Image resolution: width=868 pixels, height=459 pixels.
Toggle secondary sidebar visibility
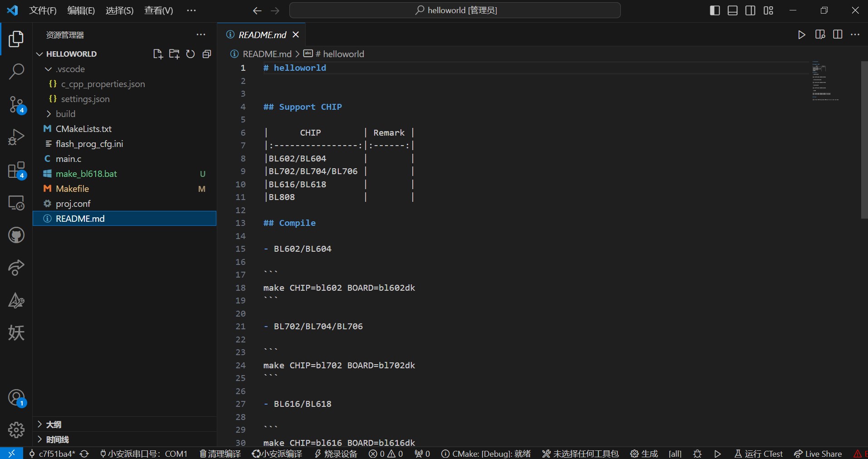point(751,10)
